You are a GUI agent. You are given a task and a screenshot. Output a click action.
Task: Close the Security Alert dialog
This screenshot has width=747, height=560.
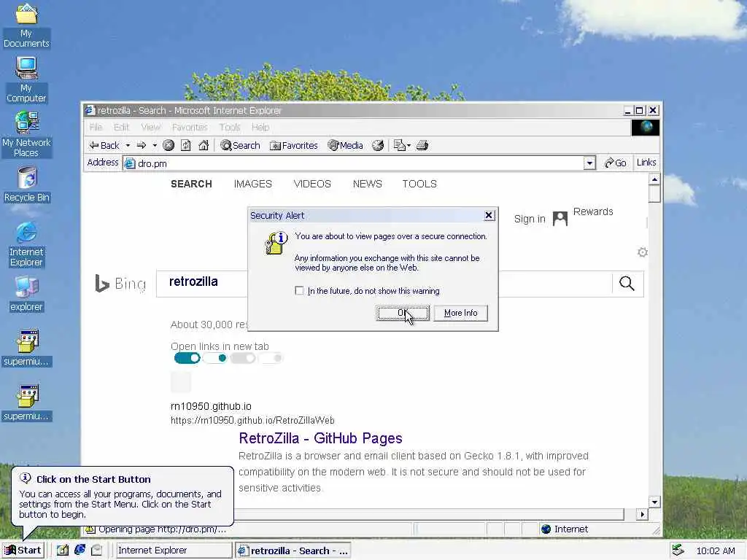point(489,216)
